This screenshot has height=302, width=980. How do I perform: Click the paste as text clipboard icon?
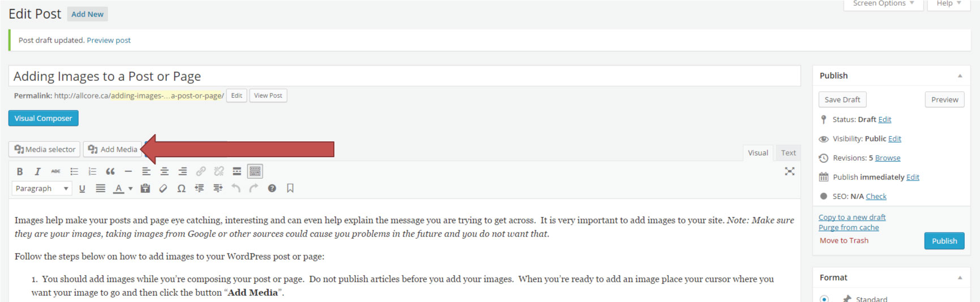tap(145, 188)
